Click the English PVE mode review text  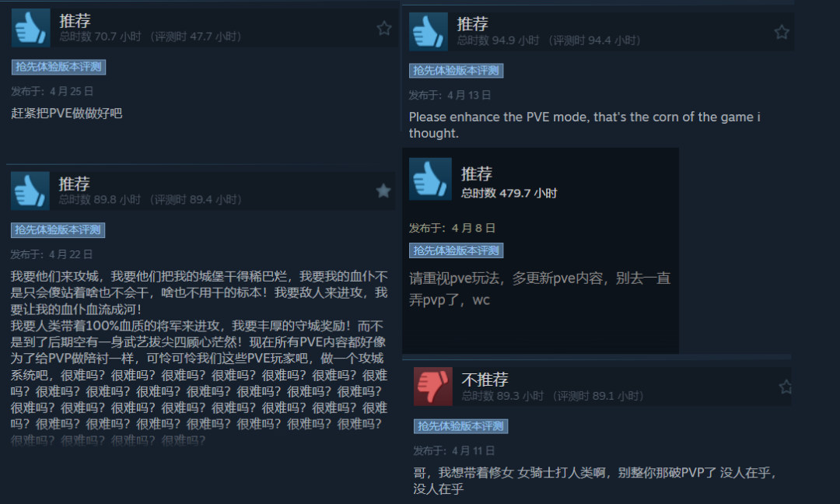584,124
